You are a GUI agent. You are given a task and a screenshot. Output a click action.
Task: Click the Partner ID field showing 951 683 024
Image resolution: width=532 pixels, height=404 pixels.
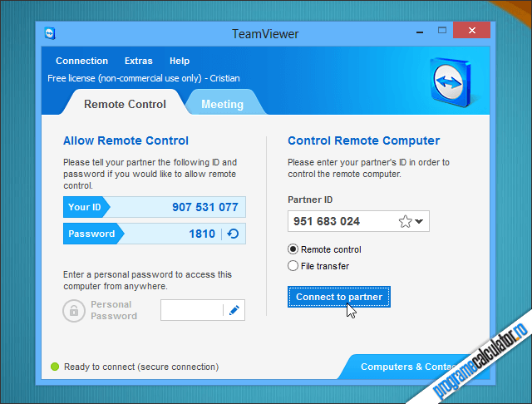358,221
